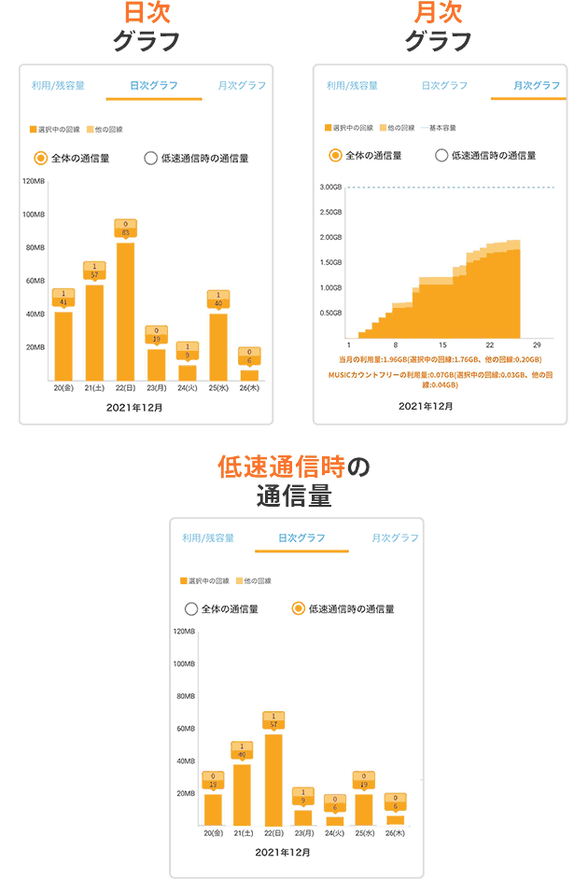Image resolution: width=588 pixels, height=879 pixels.
Task: Click 24(火) bar in panel under 日次 heading
Action: tap(188, 373)
